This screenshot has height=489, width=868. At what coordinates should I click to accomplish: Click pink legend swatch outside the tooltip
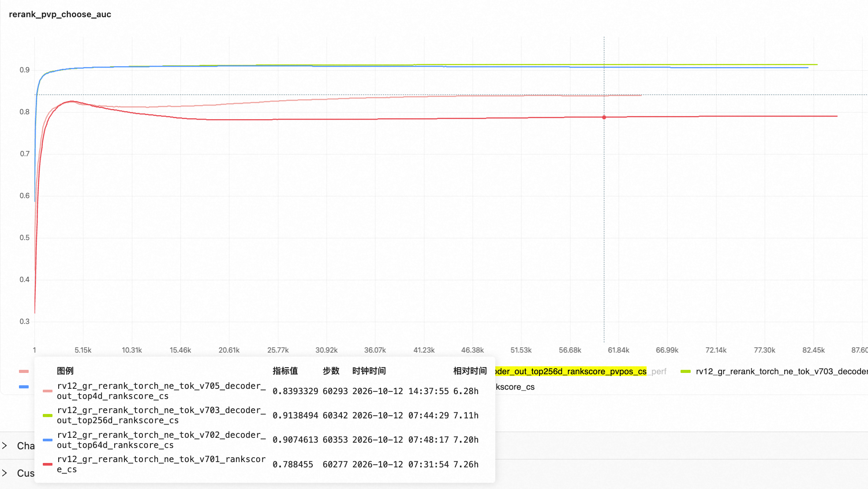24,371
